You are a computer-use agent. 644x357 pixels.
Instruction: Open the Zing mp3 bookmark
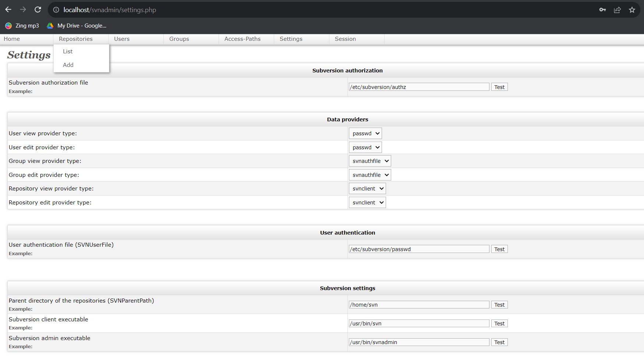tap(22, 26)
